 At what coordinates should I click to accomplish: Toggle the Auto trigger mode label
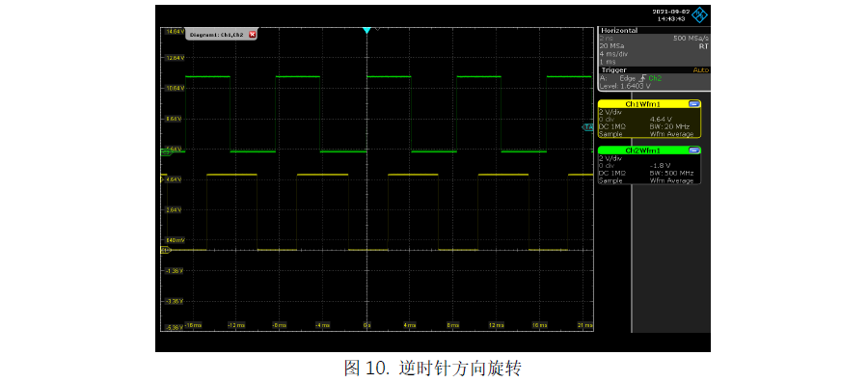pyautogui.click(x=700, y=70)
